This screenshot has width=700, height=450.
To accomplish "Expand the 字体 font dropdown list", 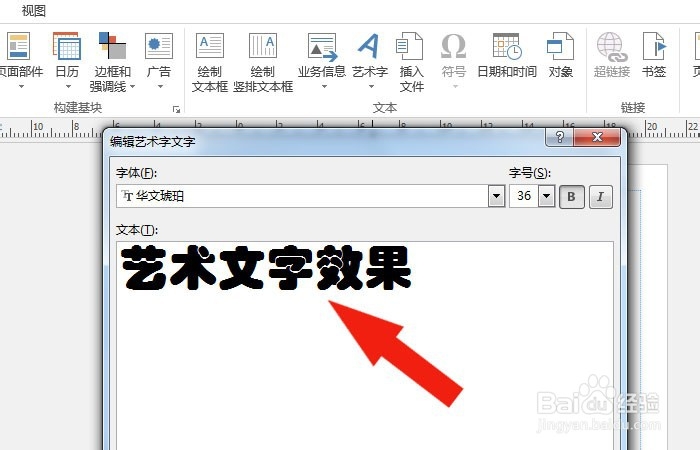I will [x=496, y=196].
